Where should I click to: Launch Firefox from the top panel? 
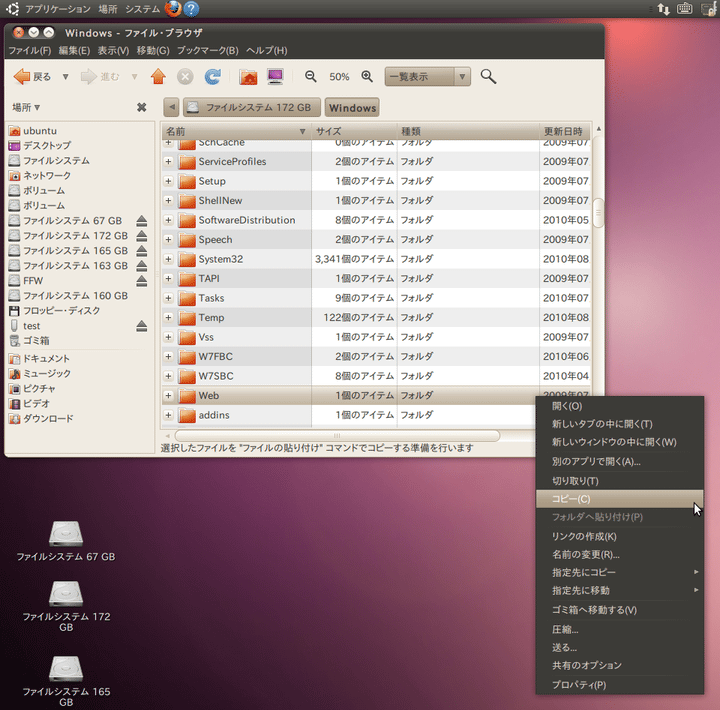click(173, 9)
